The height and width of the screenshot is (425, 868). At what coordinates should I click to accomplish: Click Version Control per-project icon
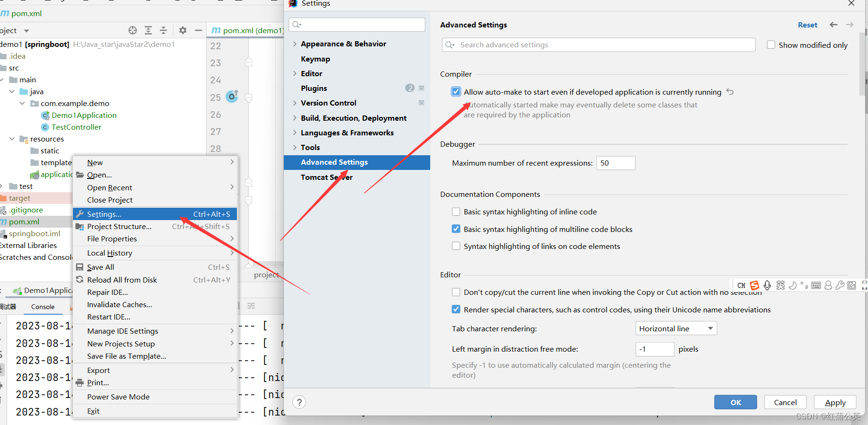pyautogui.click(x=421, y=103)
